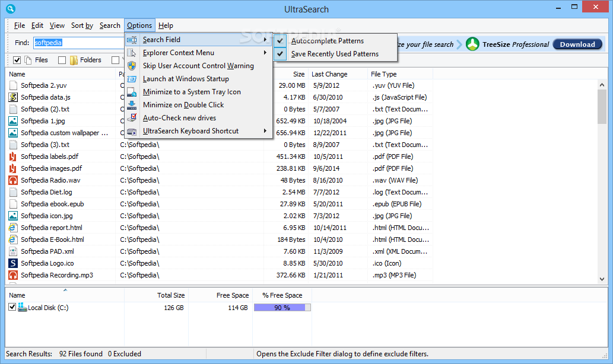613x364 pixels.
Task: Tick the partly hidden checkbox right of Folders
Action: (x=115, y=60)
